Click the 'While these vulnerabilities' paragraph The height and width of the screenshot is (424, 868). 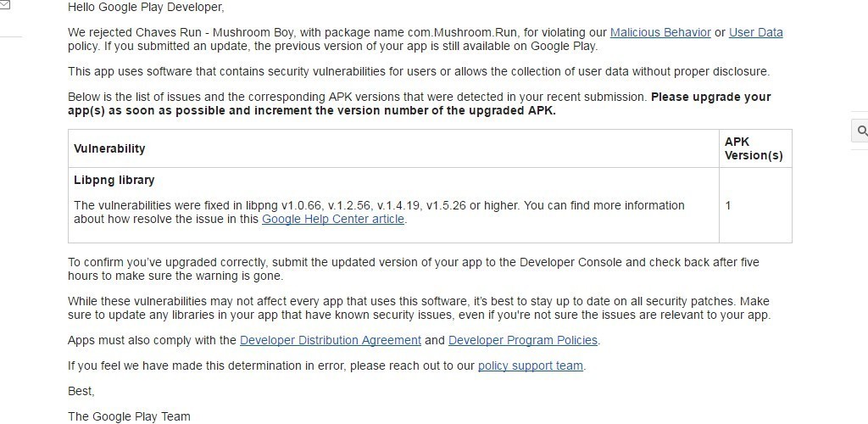pos(418,308)
